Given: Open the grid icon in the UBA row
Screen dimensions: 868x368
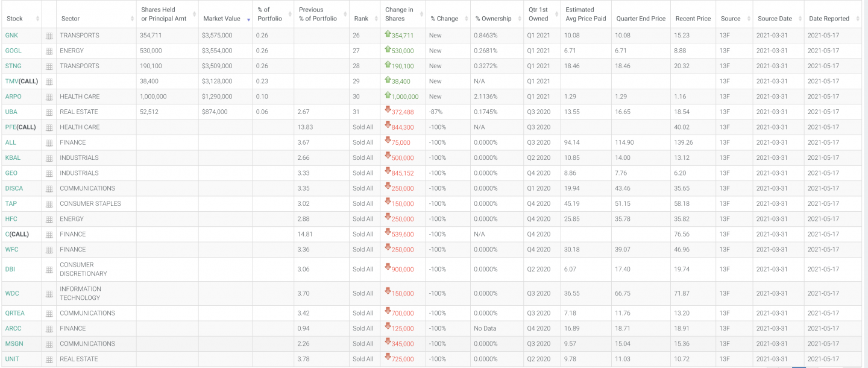Looking at the screenshot, I should pos(49,112).
